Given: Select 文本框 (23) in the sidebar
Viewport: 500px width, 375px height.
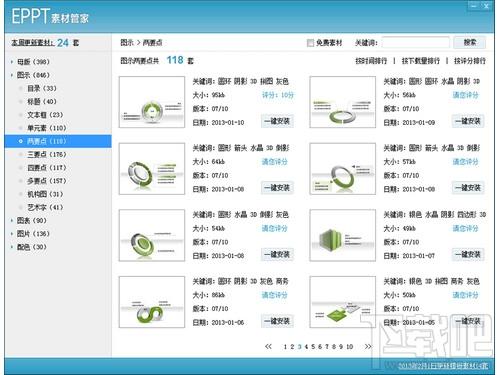Looking at the screenshot, I should pos(45,115).
